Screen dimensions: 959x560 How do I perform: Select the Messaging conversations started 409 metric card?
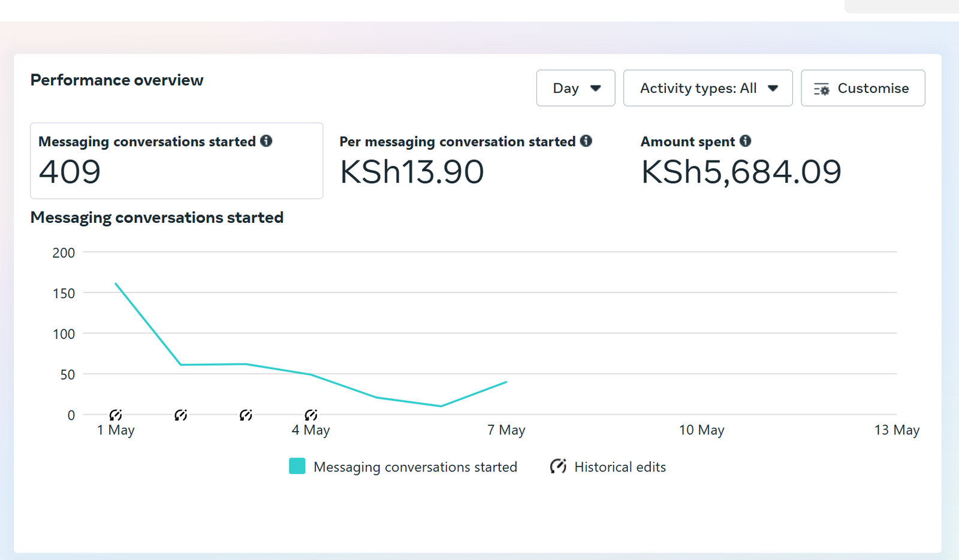pos(176,161)
